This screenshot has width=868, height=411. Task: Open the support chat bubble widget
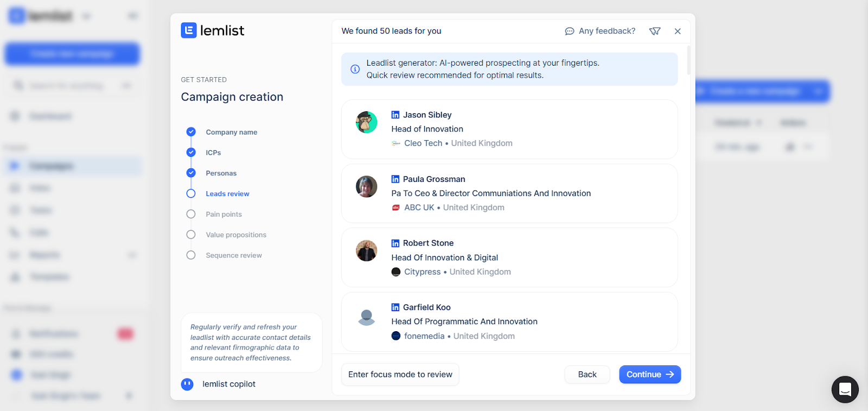point(845,389)
